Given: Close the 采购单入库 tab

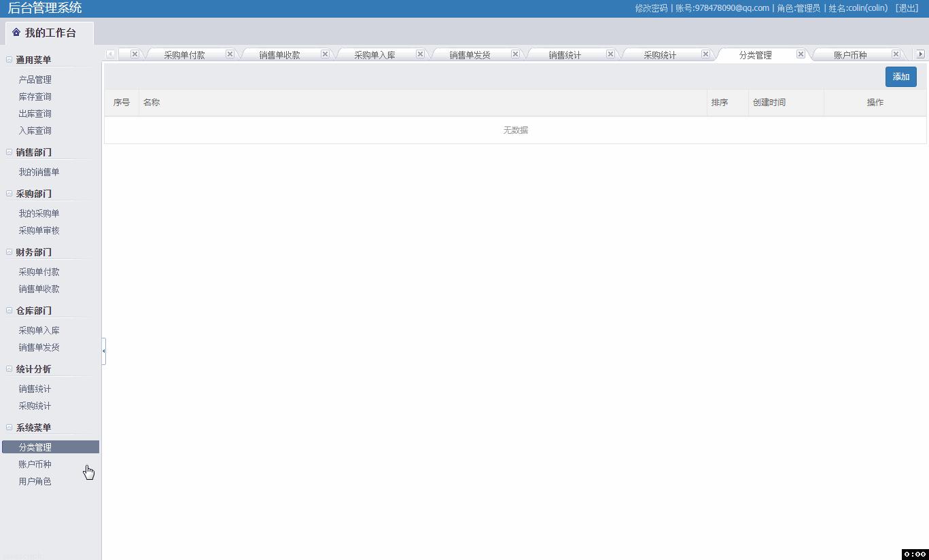Looking at the screenshot, I should [420, 53].
